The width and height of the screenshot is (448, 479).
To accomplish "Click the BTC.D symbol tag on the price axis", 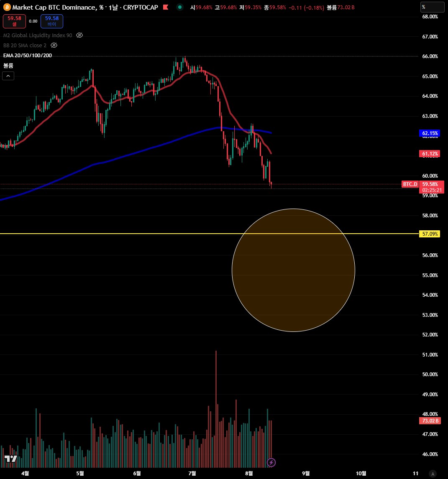I will click(410, 184).
